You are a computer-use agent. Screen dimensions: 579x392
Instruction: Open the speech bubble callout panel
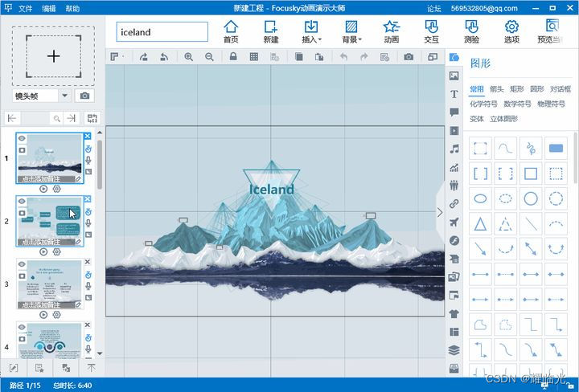454,112
